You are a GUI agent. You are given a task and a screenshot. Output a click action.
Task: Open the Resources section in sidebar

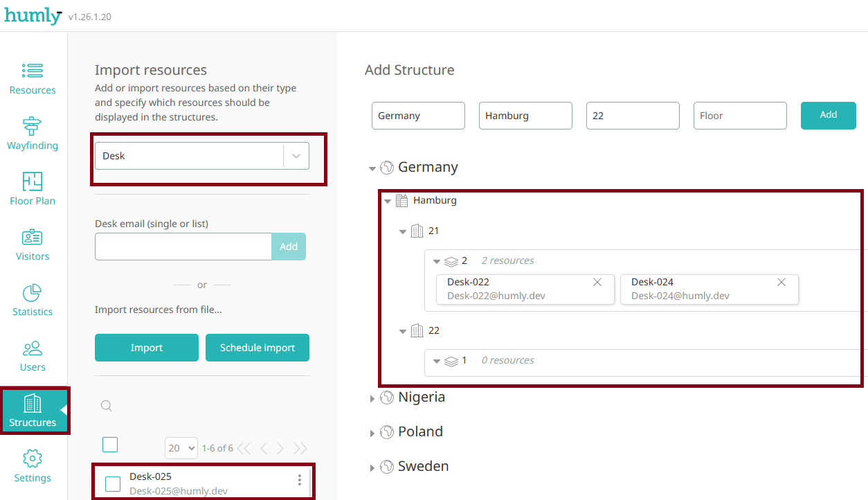click(32, 78)
